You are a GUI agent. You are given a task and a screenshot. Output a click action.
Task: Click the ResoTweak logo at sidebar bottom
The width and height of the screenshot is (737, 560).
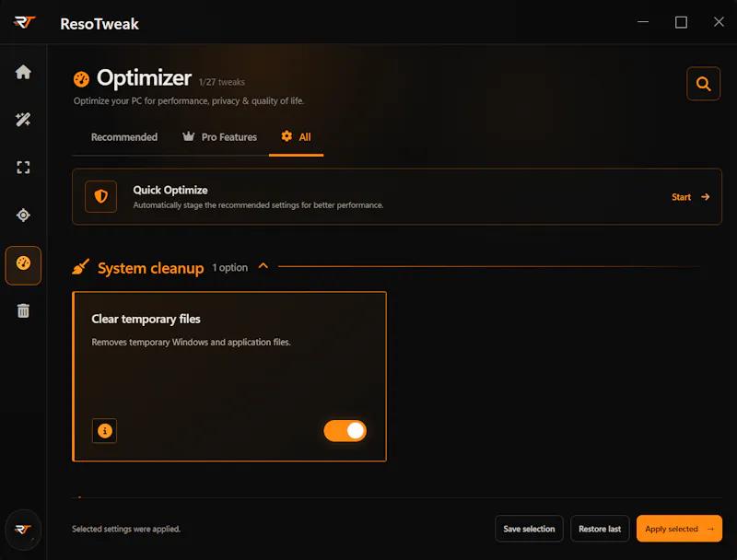[23, 530]
